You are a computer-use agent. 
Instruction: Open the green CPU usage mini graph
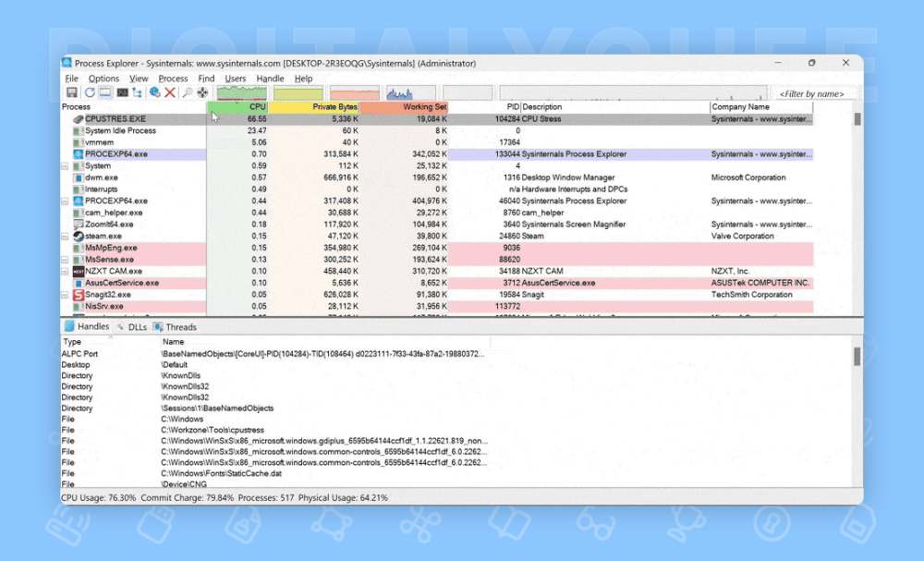tap(241, 92)
